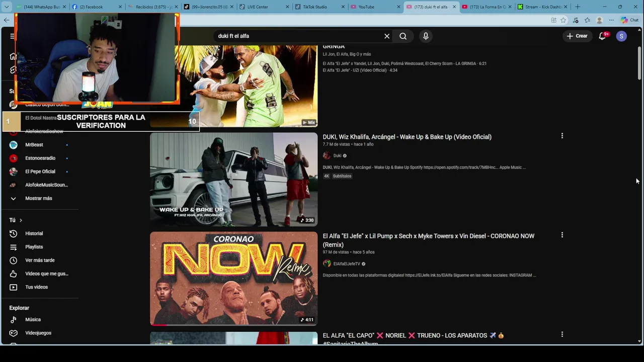The height and width of the screenshot is (362, 644).
Task: Expand the Tú section chevron
Action: [x=21, y=220]
